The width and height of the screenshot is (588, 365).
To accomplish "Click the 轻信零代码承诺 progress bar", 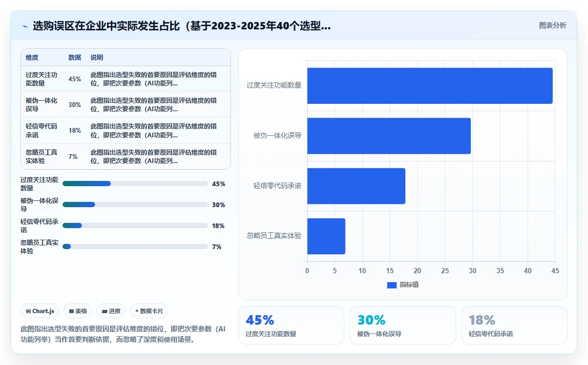I will pos(135,226).
